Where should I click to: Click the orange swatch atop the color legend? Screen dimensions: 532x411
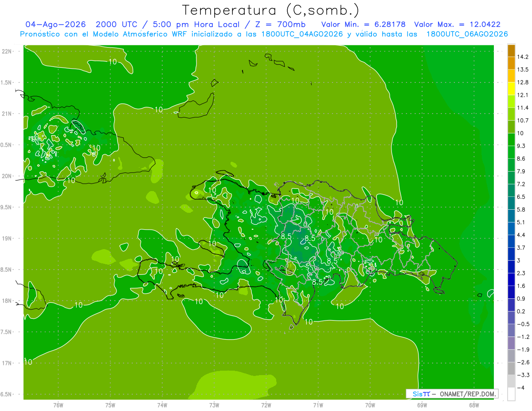coord(511,51)
